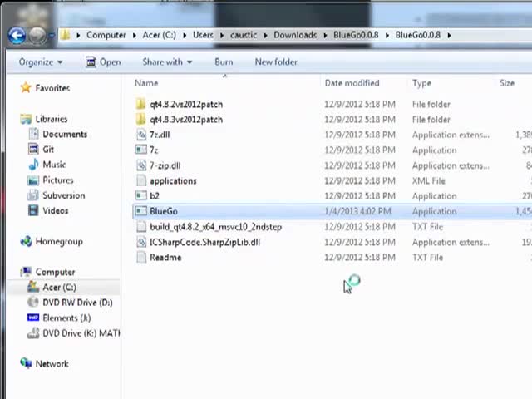Expand the arrow after Acer (C:) in breadcrumb

(x=185, y=35)
